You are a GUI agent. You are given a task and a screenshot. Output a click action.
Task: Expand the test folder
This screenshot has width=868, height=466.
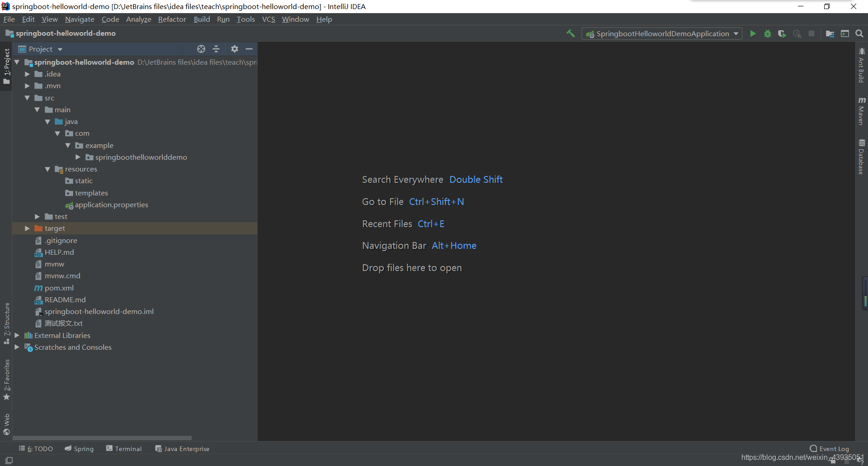click(37, 216)
